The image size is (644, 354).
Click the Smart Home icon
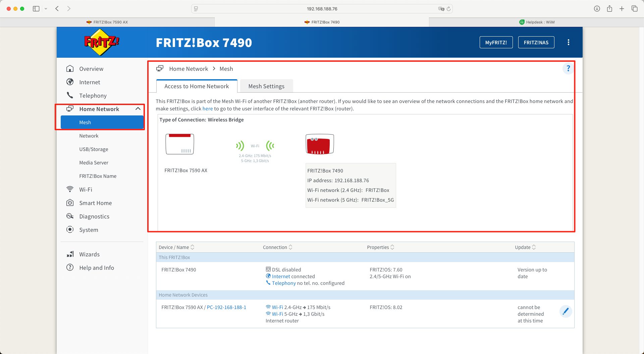coord(70,203)
